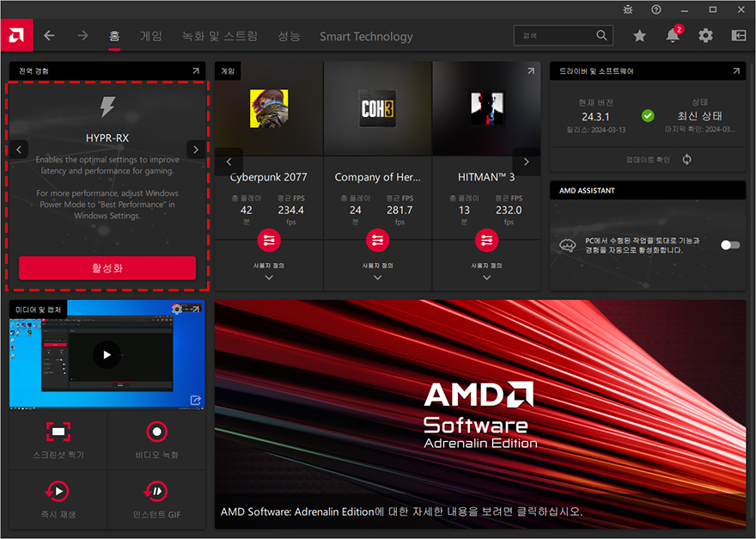Toggle the sidebar panel icon
Screen dimensions: 756x539
click(739, 35)
